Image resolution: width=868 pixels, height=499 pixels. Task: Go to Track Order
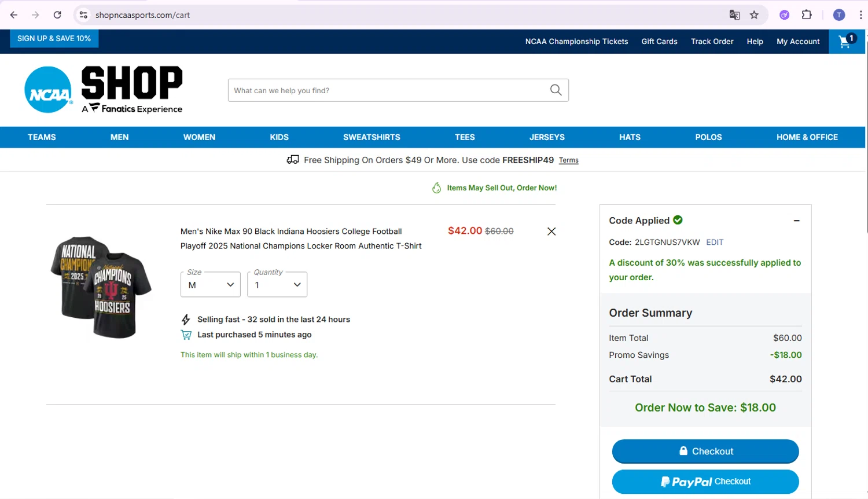(712, 42)
